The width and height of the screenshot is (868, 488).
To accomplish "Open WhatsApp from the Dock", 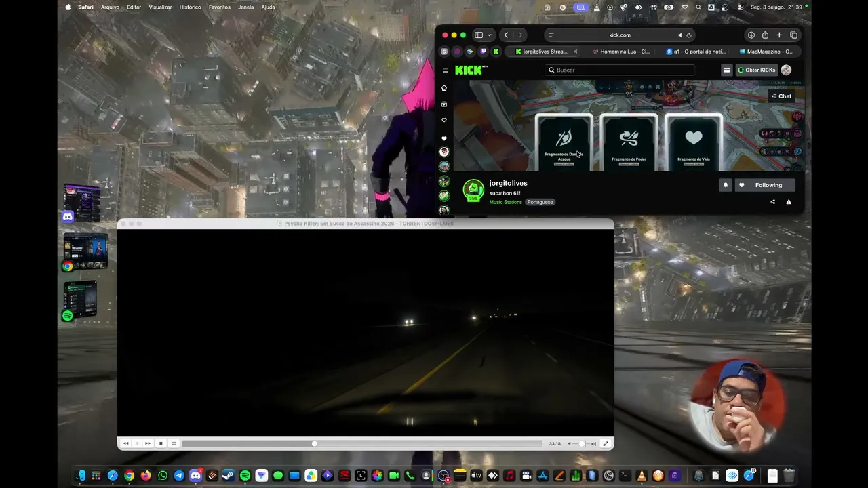I will point(163,476).
